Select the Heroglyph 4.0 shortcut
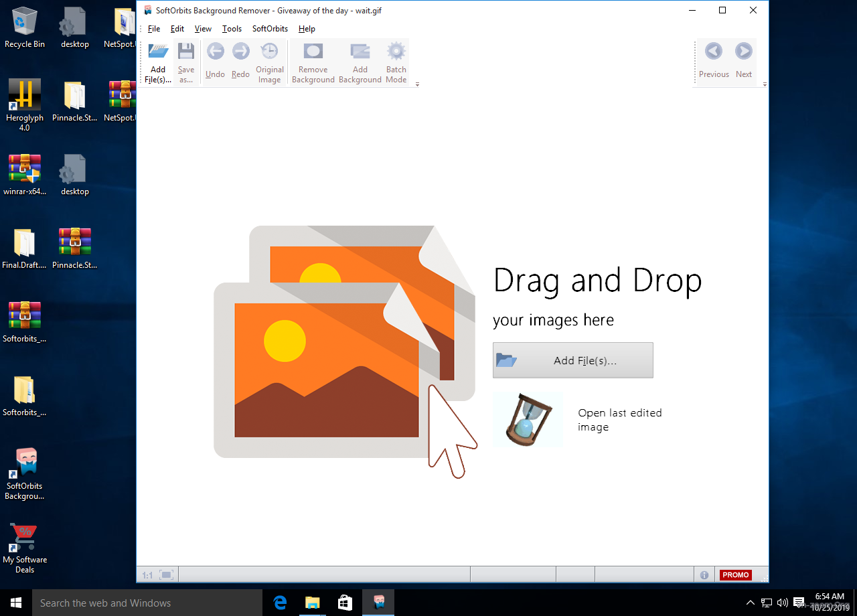The height and width of the screenshot is (616, 857). pyautogui.click(x=25, y=105)
